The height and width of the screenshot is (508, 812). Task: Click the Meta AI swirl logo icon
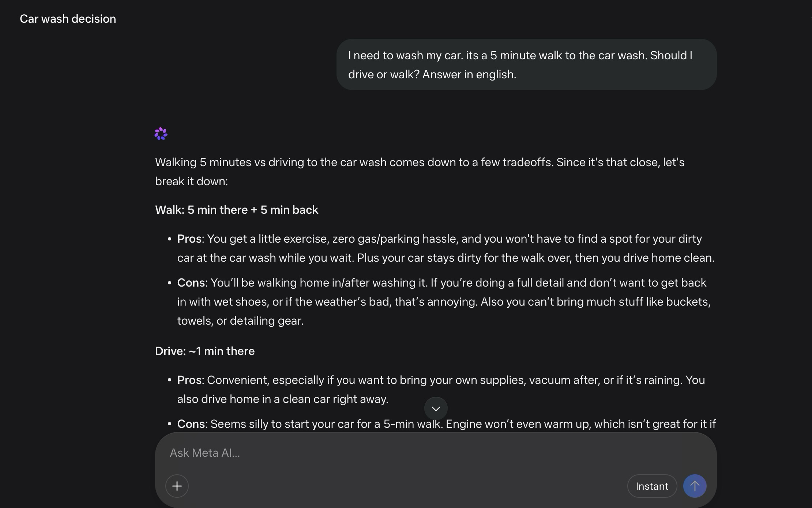pos(161,134)
